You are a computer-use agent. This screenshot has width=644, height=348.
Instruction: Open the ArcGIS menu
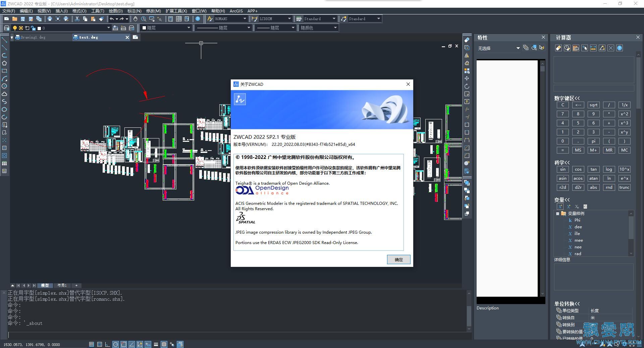coord(236,11)
